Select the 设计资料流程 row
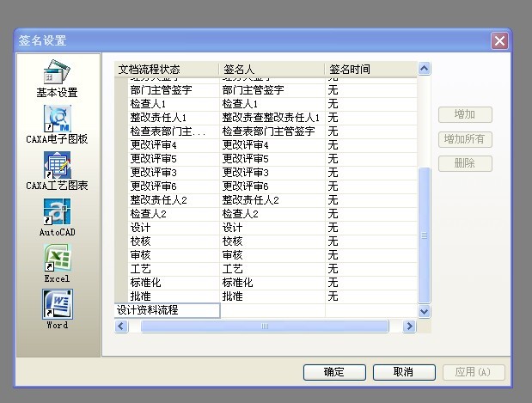This screenshot has width=532, height=403. point(167,310)
